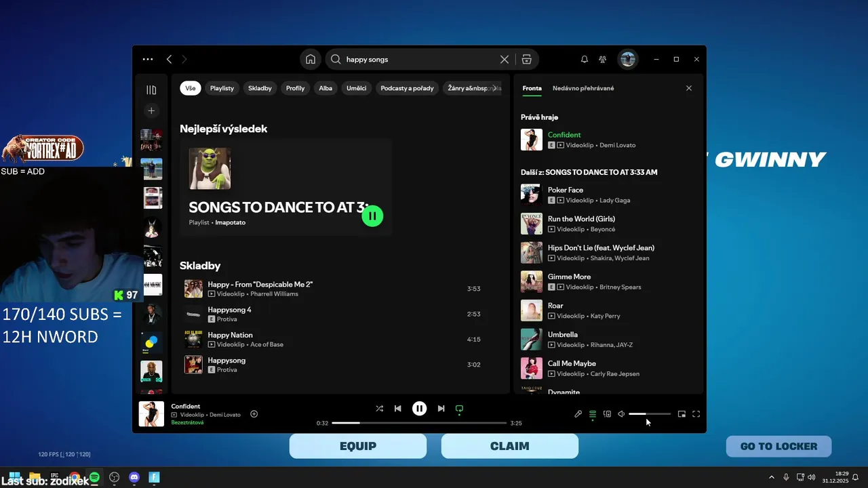Create a new playlist with the plus icon

tap(151, 110)
